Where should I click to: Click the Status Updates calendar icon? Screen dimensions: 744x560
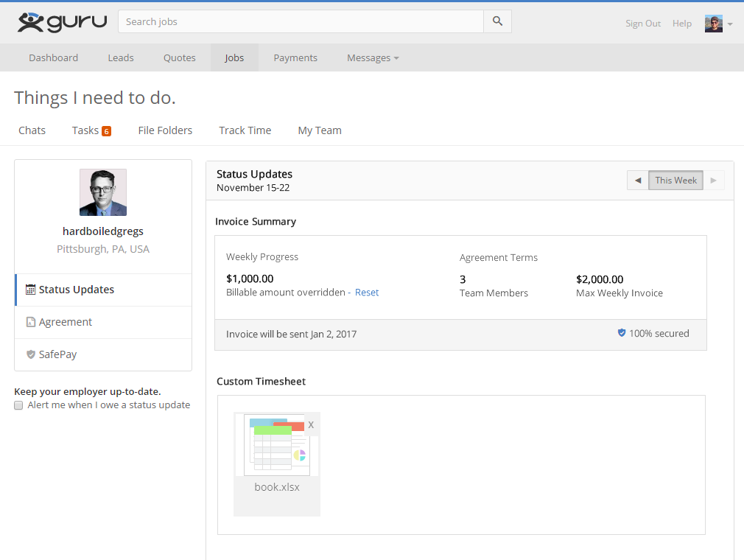[x=30, y=290]
